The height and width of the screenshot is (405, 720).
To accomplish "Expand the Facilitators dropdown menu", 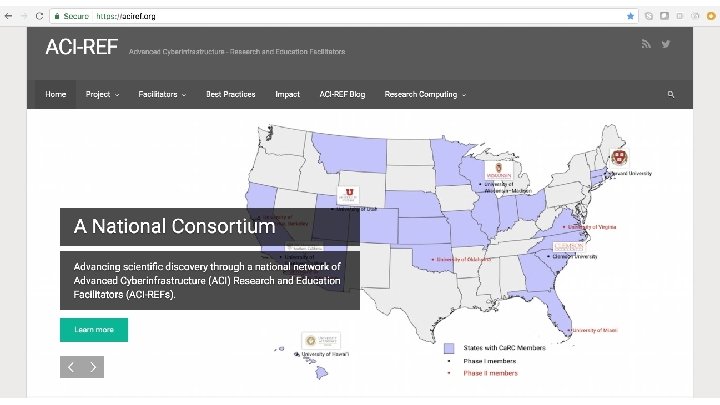I will coord(162,94).
